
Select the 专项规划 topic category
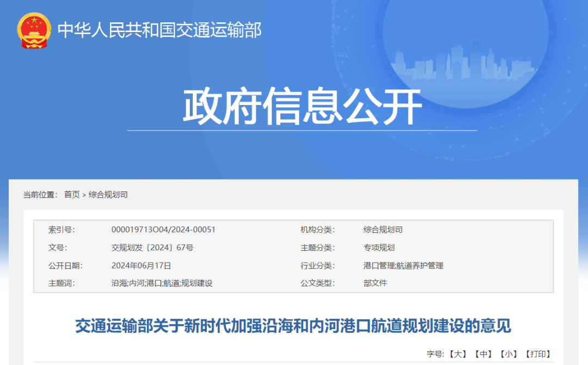coord(379,247)
